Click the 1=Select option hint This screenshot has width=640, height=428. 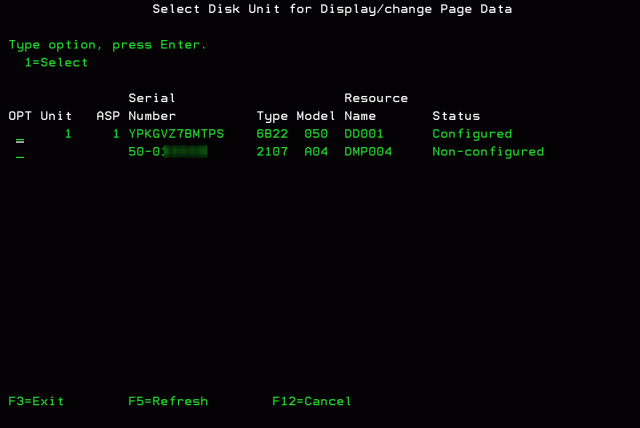(x=57, y=63)
